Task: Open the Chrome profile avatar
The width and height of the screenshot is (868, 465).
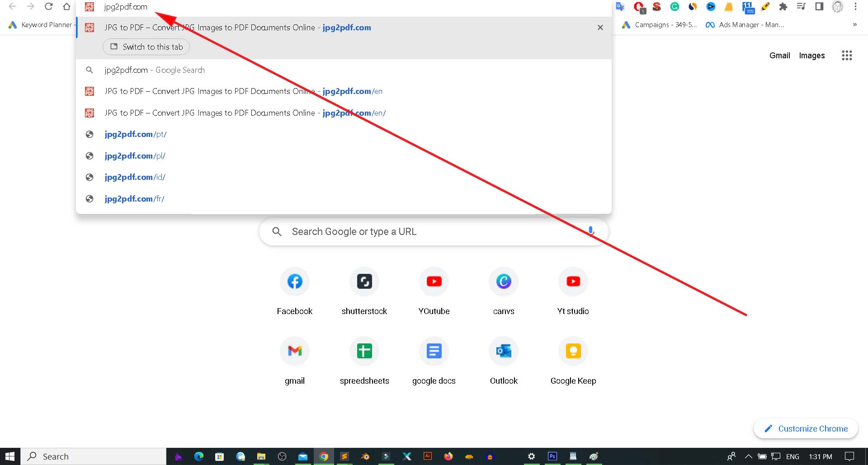Action: (837, 6)
